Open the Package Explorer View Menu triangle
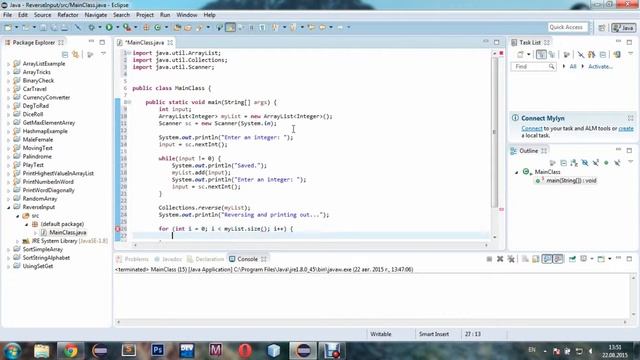 pyautogui.click(x=103, y=54)
